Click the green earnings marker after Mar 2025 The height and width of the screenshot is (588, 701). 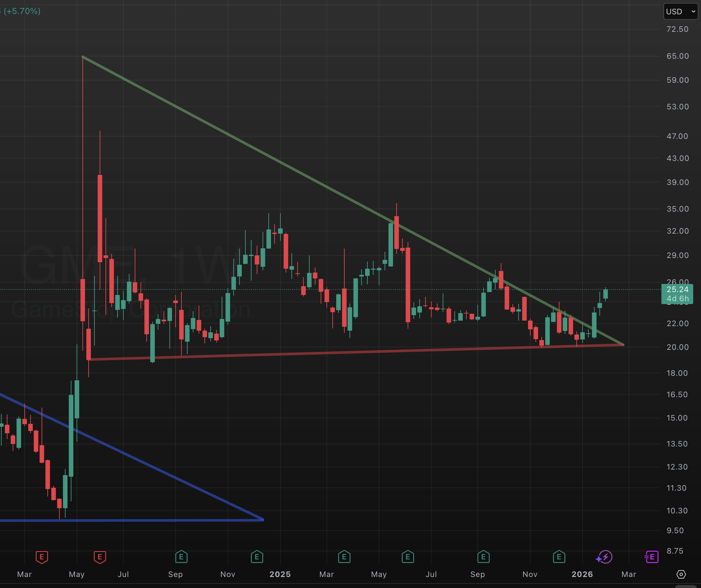point(344,557)
